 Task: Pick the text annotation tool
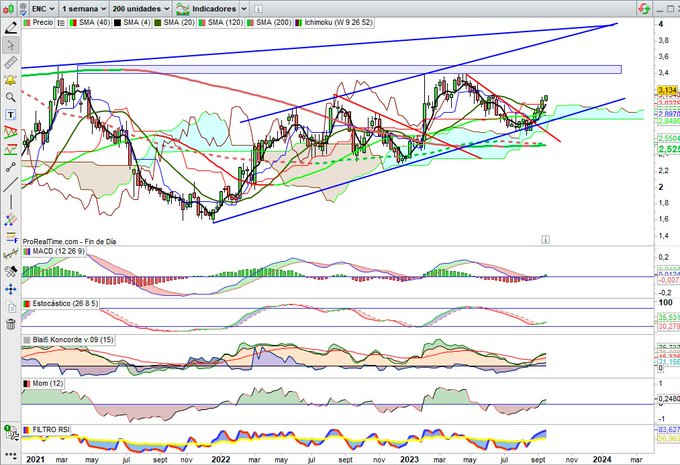tap(10, 115)
